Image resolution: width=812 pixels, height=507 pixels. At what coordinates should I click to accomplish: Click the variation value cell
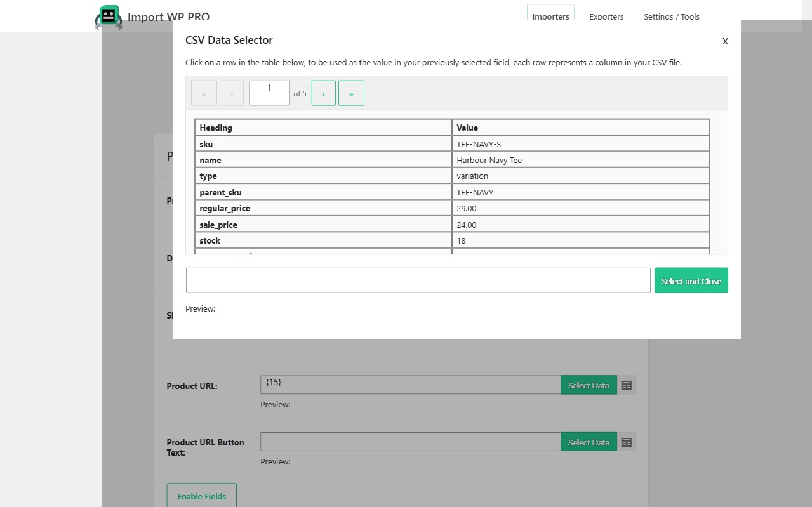(x=580, y=176)
